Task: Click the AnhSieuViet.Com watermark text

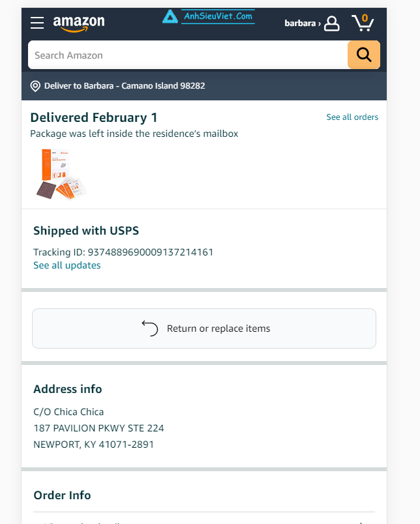Action: coord(218,16)
